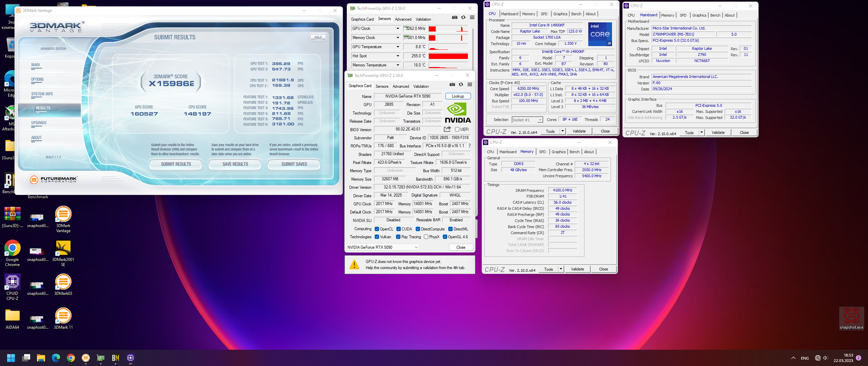Open 3DMark03 desktop shortcut

(x=63, y=285)
